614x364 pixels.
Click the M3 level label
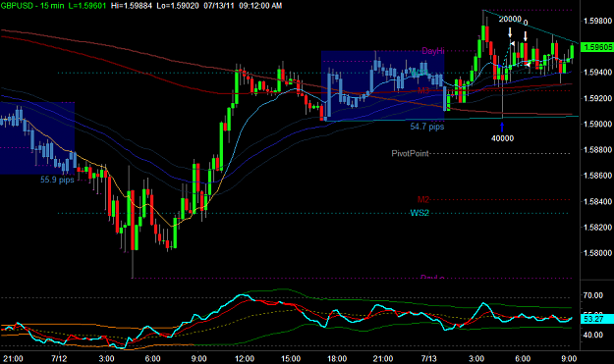coord(423,90)
